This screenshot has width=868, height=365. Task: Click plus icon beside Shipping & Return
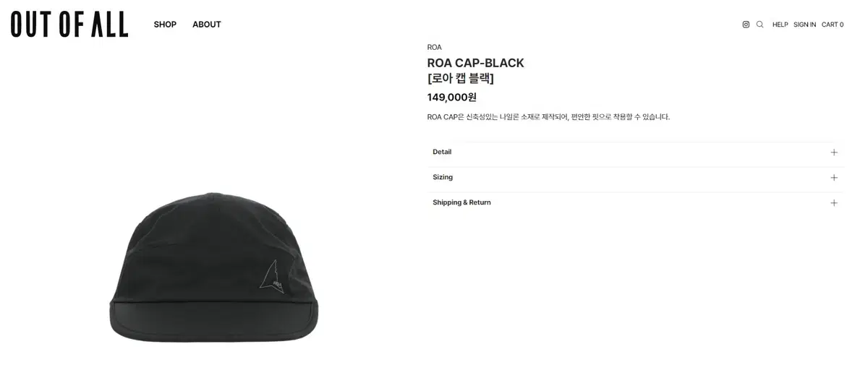coord(834,203)
